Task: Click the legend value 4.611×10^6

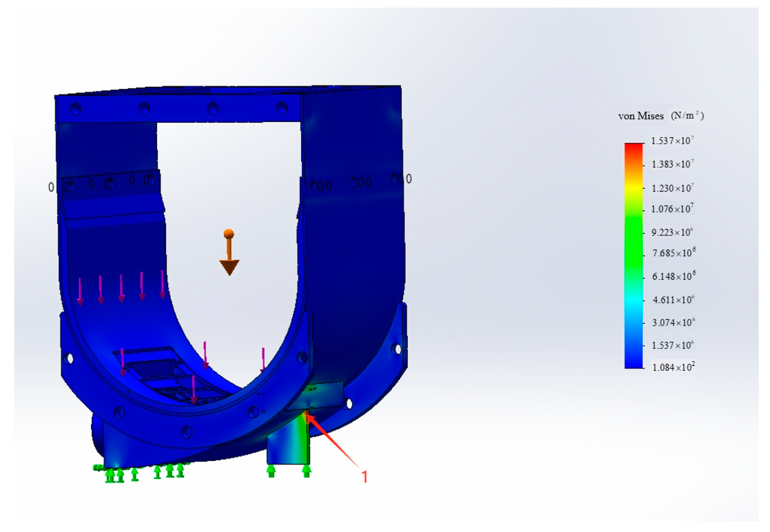Action: pos(673,300)
